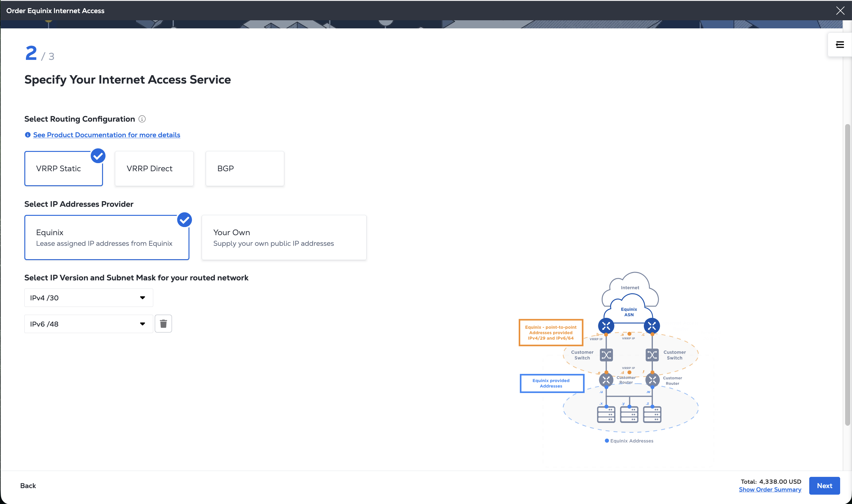852x504 pixels.
Task: Click the blue checkmark on VRRP Static card
Action: pyautogui.click(x=98, y=156)
